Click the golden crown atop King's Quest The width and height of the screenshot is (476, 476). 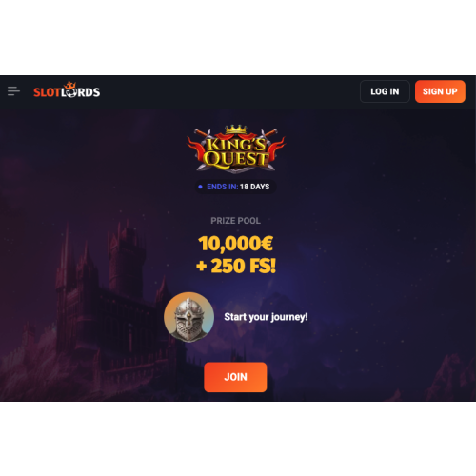[236, 129]
